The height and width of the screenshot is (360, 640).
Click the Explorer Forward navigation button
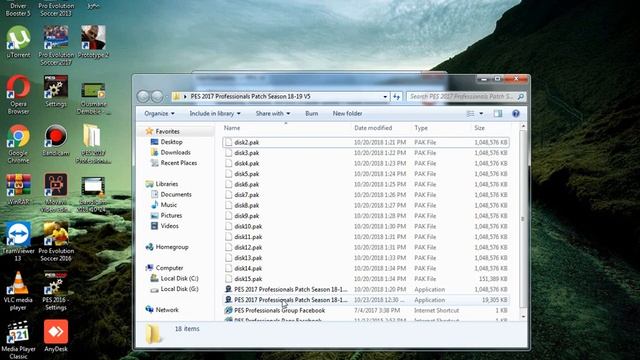pyautogui.click(x=157, y=96)
